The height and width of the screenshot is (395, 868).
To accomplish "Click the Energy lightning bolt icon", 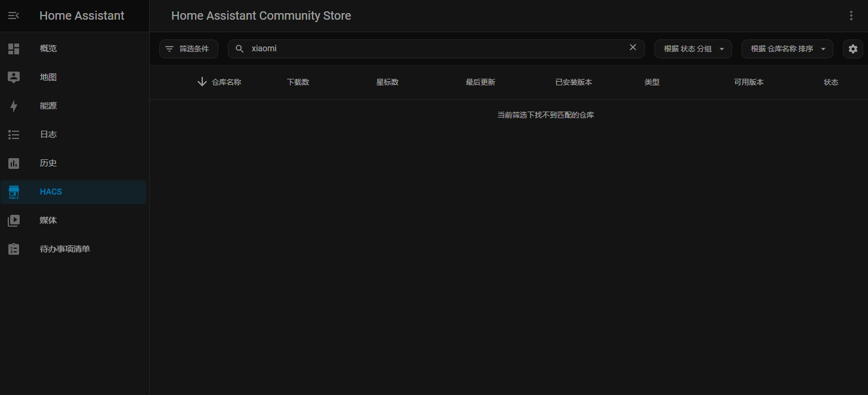I will (14, 106).
